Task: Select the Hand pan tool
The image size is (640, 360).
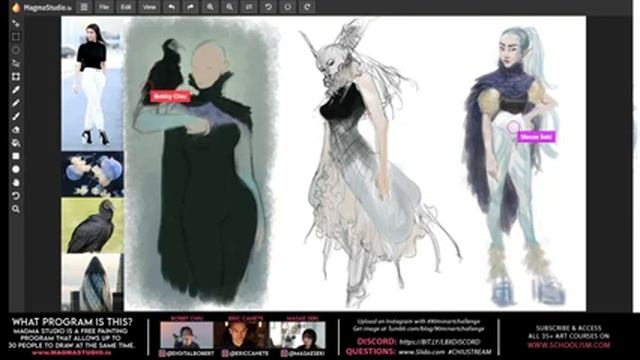Action: [x=16, y=182]
